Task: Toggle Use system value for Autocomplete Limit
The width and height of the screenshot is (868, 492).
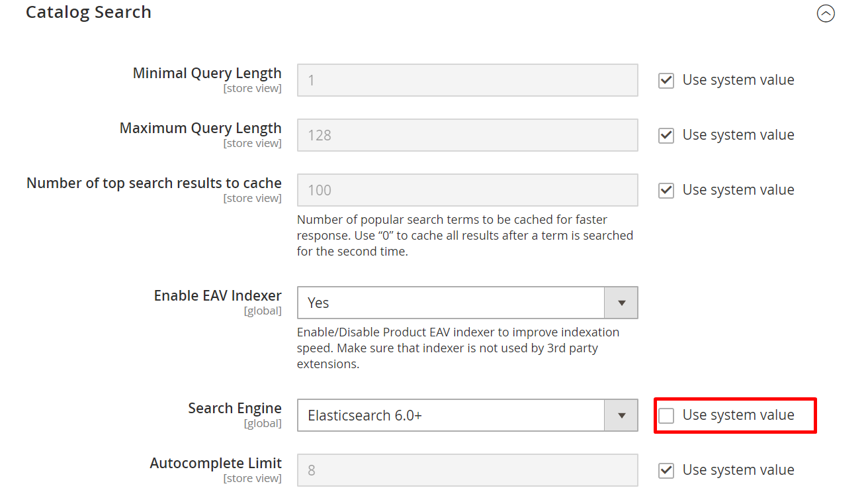Action: (666, 470)
